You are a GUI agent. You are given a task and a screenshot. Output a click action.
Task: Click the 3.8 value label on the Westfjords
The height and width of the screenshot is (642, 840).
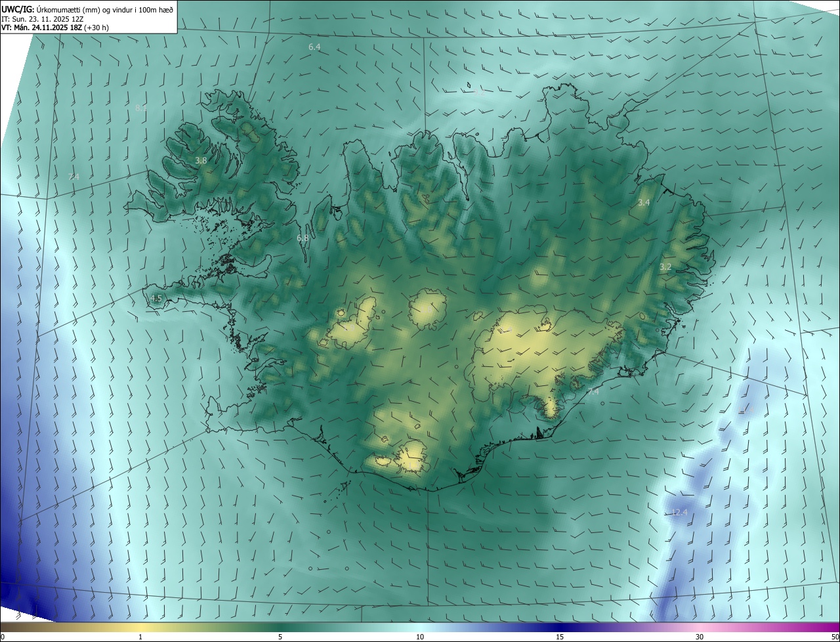point(201,160)
